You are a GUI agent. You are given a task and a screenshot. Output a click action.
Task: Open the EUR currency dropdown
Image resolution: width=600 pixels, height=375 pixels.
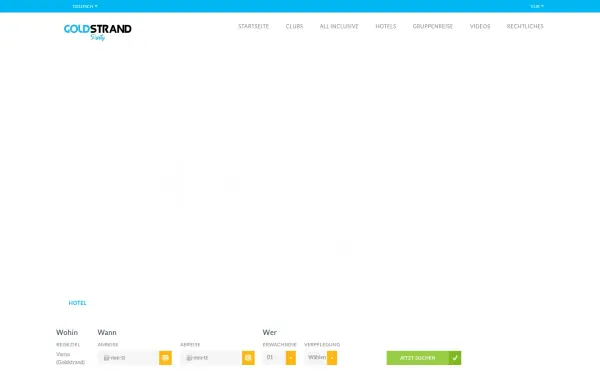coord(537,6)
